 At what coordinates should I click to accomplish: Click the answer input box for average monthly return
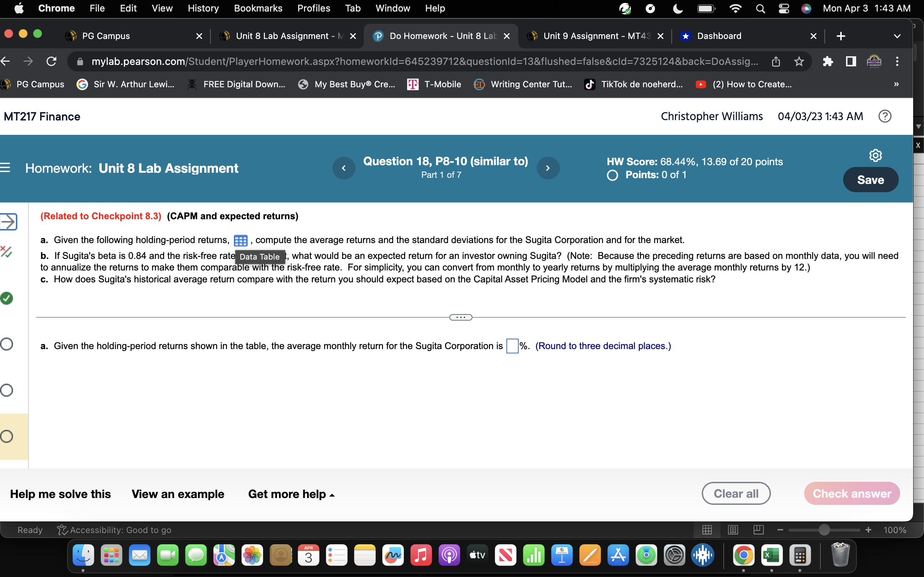[512, 346]
